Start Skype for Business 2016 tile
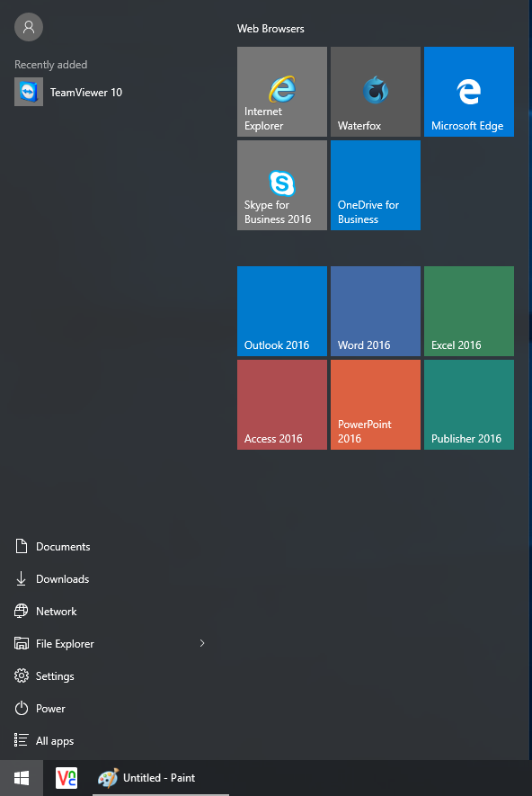The image size is (532, 796). click(282, 185)
